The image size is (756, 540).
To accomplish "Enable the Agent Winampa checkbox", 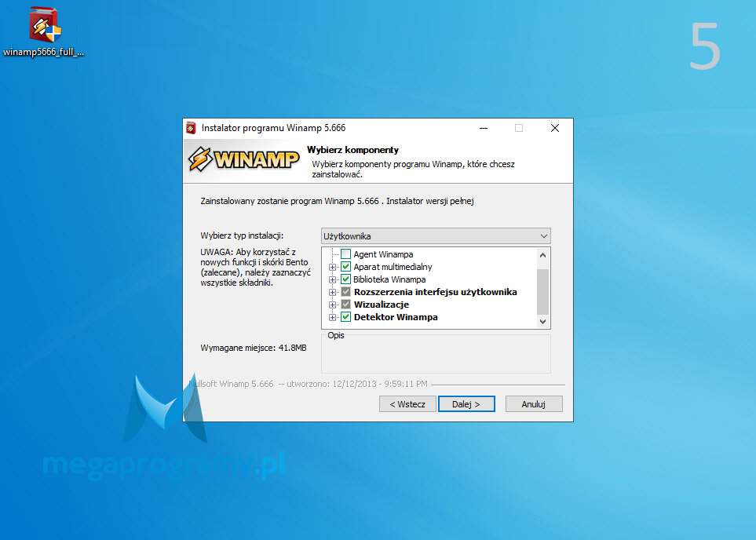I will tap(345, 254).
